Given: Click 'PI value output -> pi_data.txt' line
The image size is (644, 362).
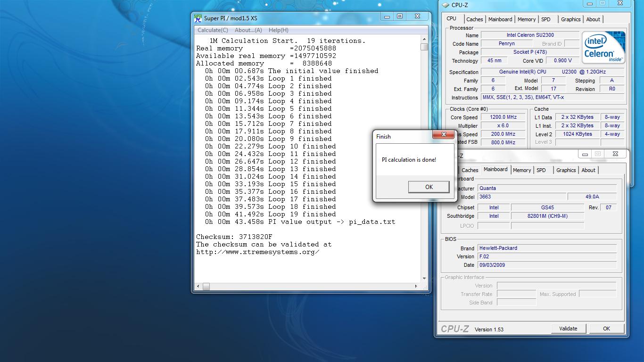Looking at the screenshot, I should pyautogui.click(x=300, y=222).
